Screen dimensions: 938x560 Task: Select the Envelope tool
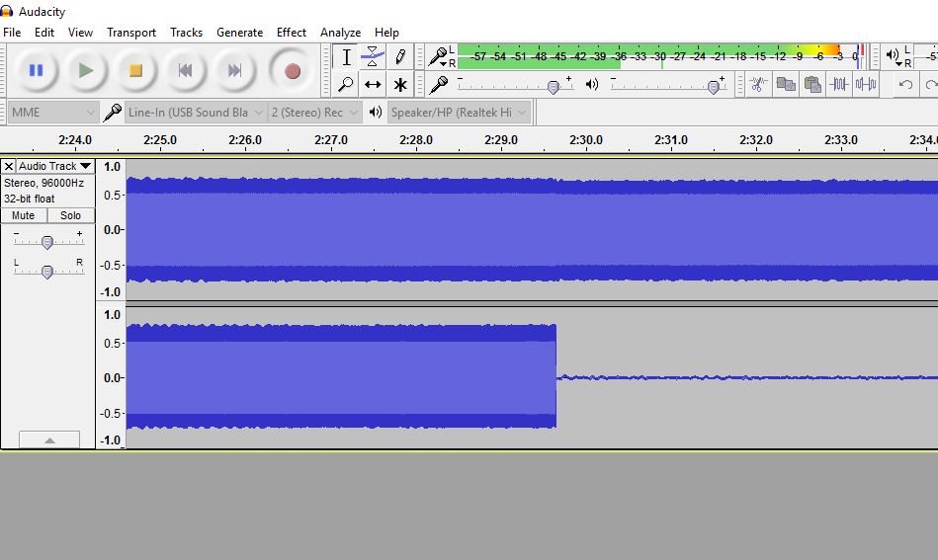[373, 57]
